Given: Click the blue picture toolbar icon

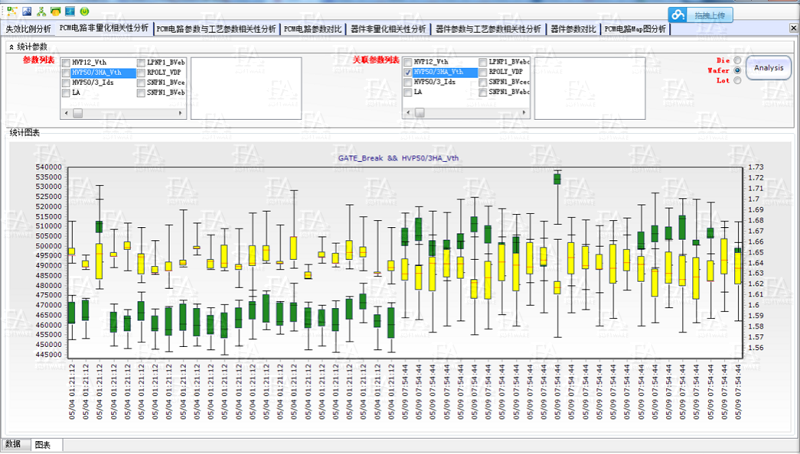Looking at the screenshot, I should [x=25, y=10].
